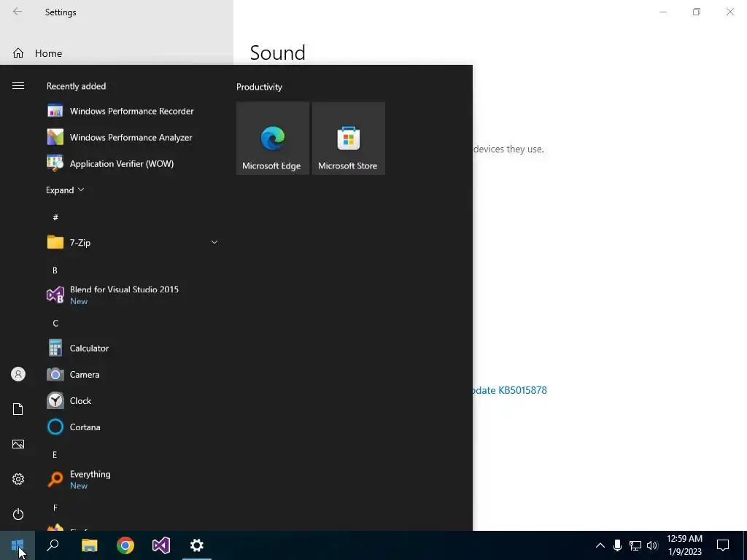Click the Microsoft Edge tile
This screenshot has width=747, height=560.
pyautogui.click(x=273, y=138)
